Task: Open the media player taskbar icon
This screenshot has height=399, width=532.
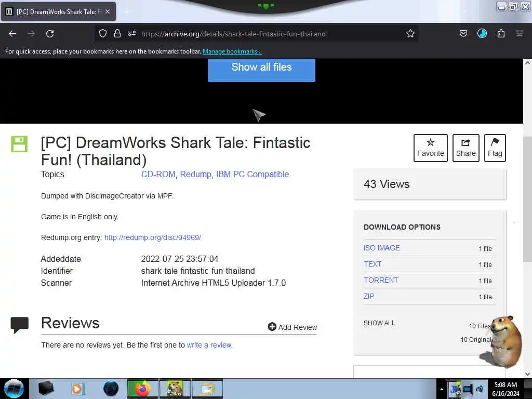Action: (78, 389)
